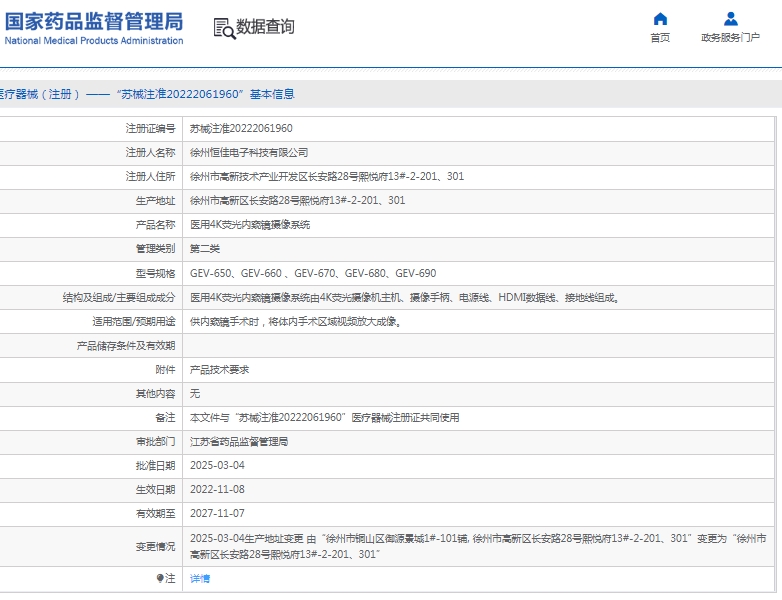
Task: Open the 政务服务门户 person icon
Action: [731, 19]
